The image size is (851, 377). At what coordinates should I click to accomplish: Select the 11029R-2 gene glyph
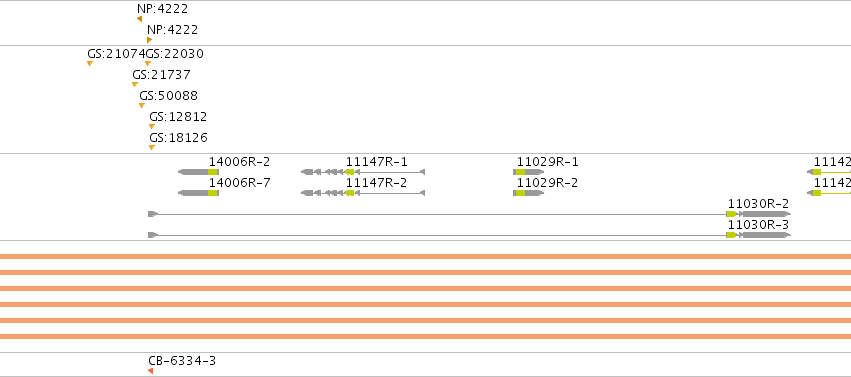(528, 193)
